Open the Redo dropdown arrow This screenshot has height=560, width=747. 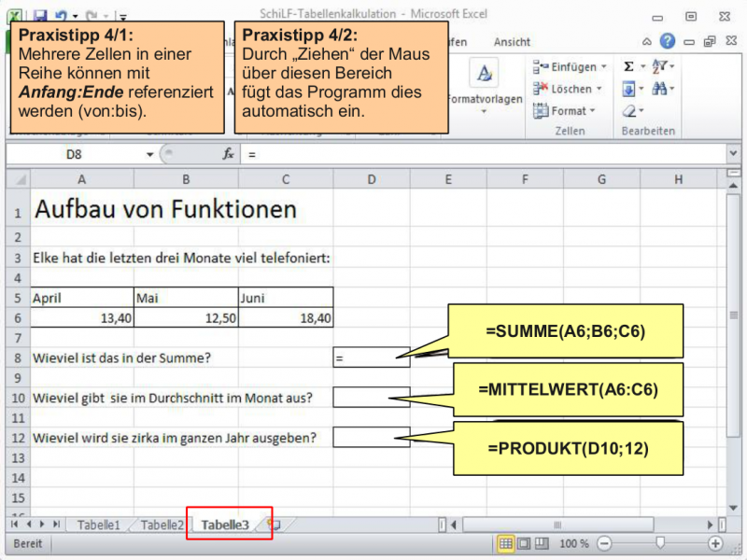tap(106, 16)
